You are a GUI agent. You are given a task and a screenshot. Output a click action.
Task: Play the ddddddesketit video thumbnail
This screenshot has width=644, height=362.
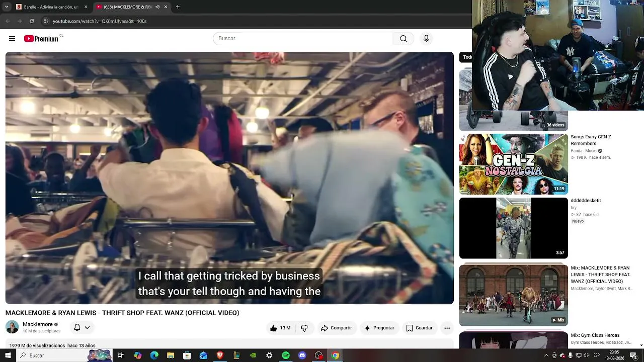click(513, 228)
